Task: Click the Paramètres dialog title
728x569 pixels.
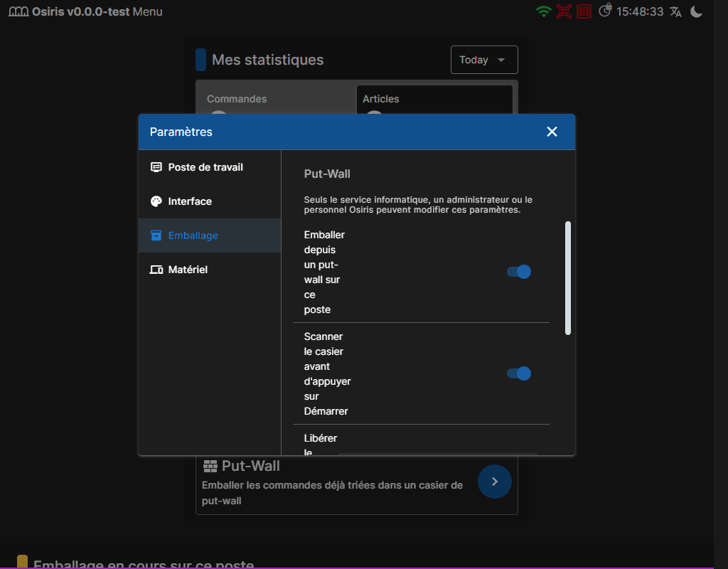Action: [181, 132]
